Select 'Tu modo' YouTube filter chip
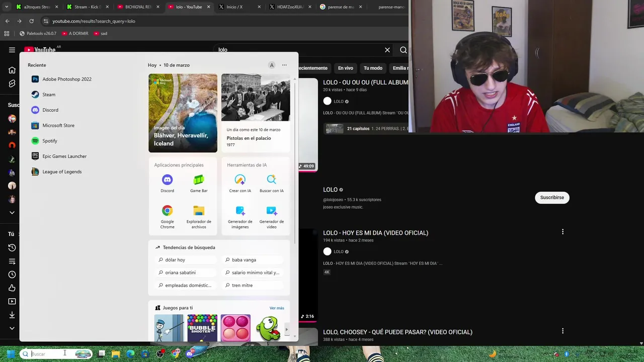The height and width of the screenshot is (362, 644). coord(373,68)
